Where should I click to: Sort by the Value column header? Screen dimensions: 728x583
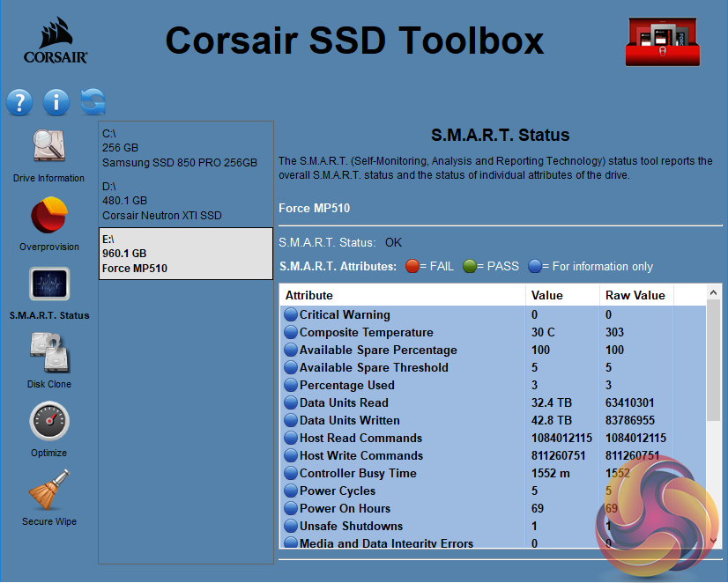pyautogui.click(x=562, y=295)
